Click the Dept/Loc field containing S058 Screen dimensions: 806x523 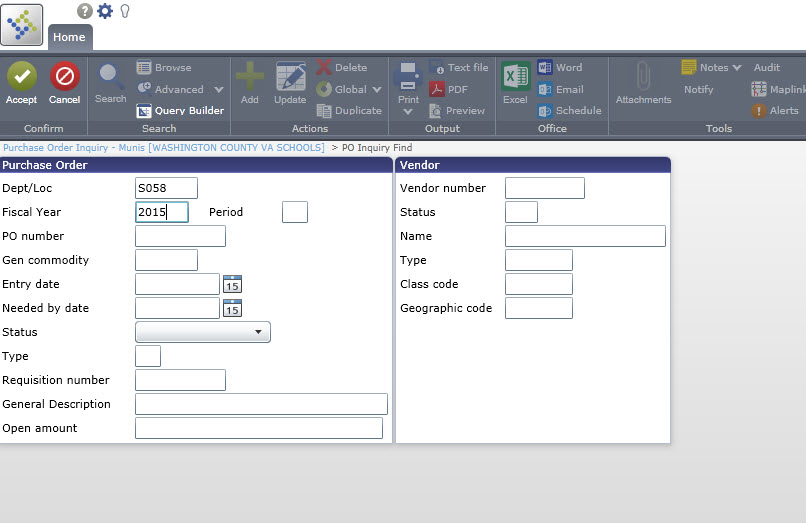pos(167,188)
